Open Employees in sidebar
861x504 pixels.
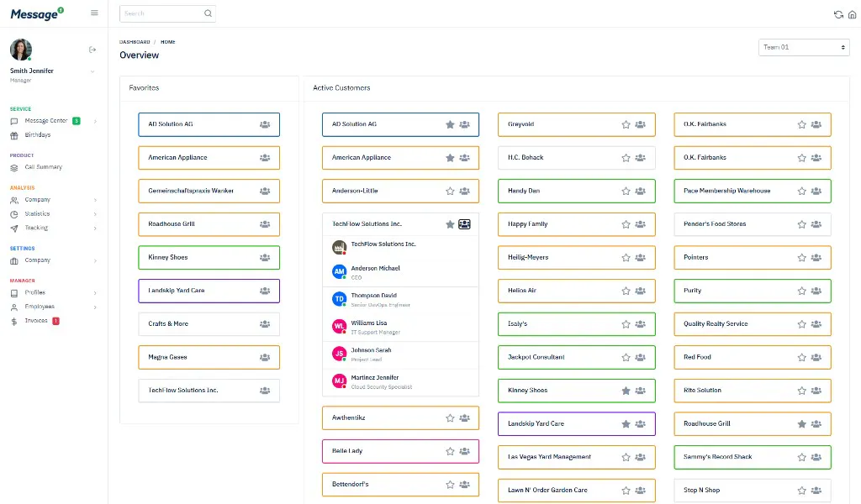40,307
